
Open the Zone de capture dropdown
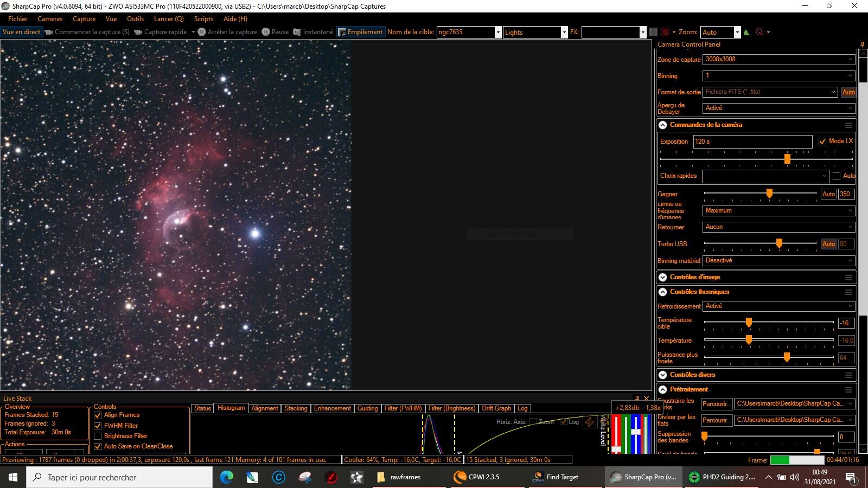(778, 60)
